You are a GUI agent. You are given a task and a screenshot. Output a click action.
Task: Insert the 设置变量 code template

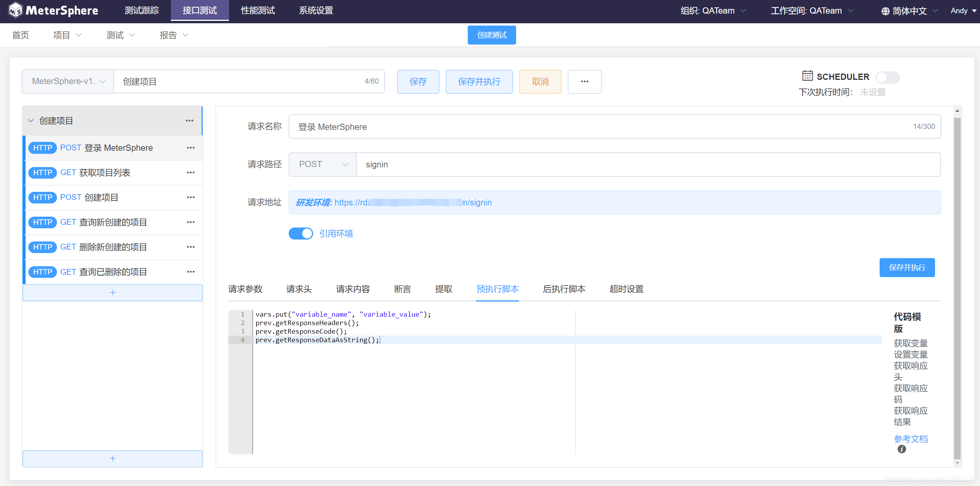coord(911,354)
